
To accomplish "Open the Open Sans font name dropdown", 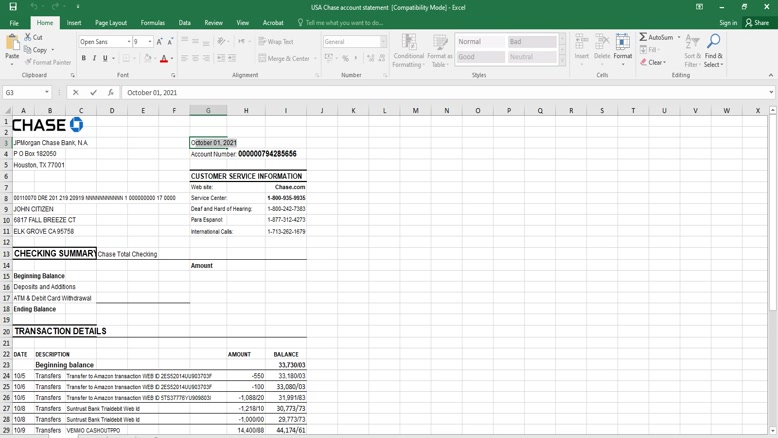I will tap(129, 42).
